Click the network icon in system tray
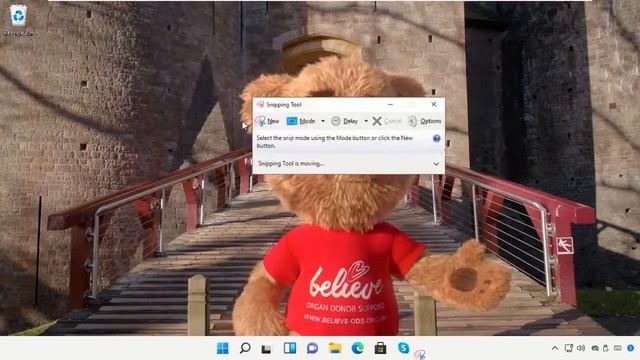This screenshot has height=360, width=640. 569,348
